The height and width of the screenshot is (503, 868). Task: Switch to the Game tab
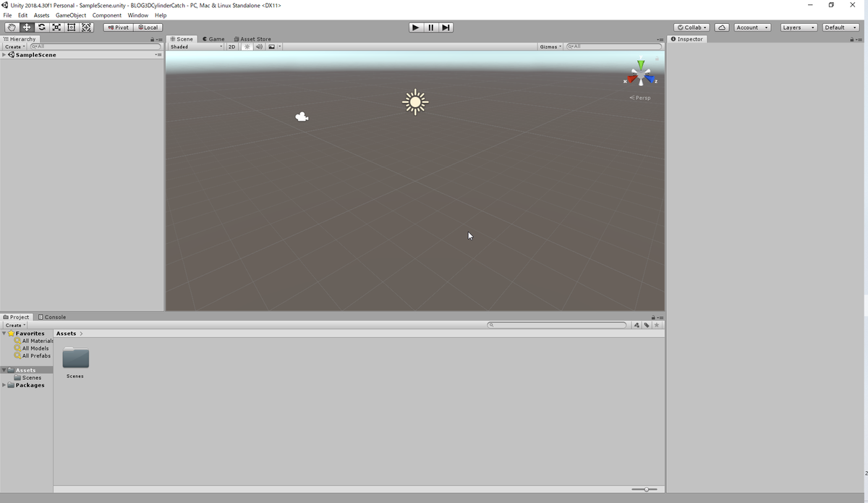pos(213,39)
